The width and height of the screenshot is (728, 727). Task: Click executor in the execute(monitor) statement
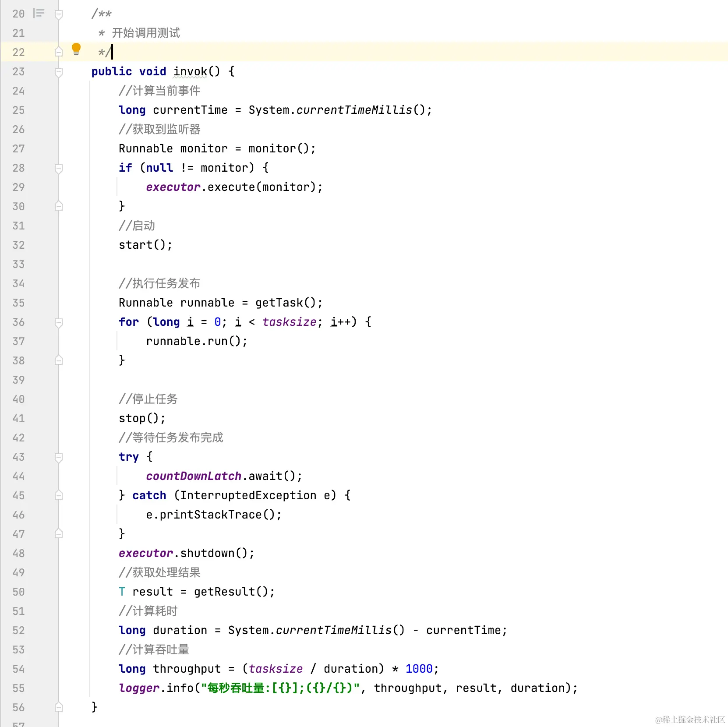[x=173, y=187]
